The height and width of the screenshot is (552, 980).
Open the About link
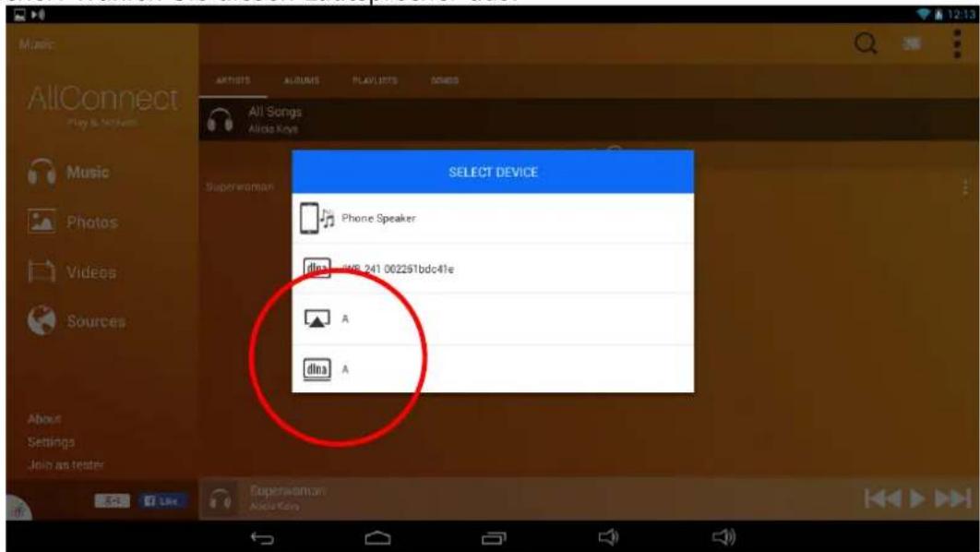click(x=44, y=419)
